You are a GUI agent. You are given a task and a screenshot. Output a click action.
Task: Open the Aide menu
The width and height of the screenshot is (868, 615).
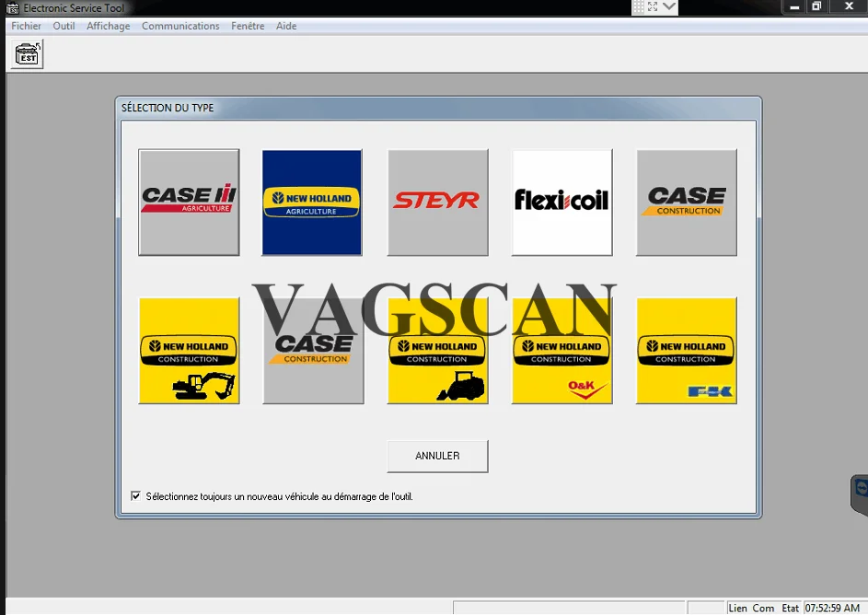[286, 26]
